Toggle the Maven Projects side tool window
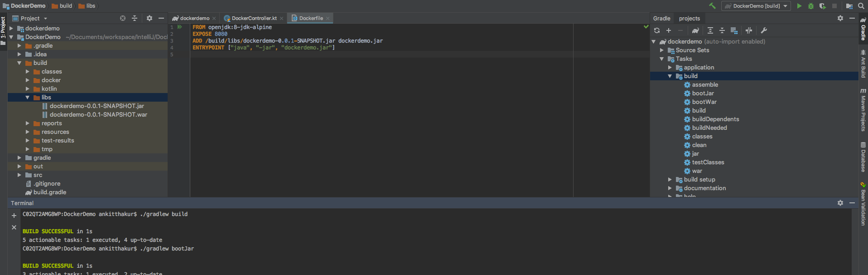868x275 pixels. point(863,110)
